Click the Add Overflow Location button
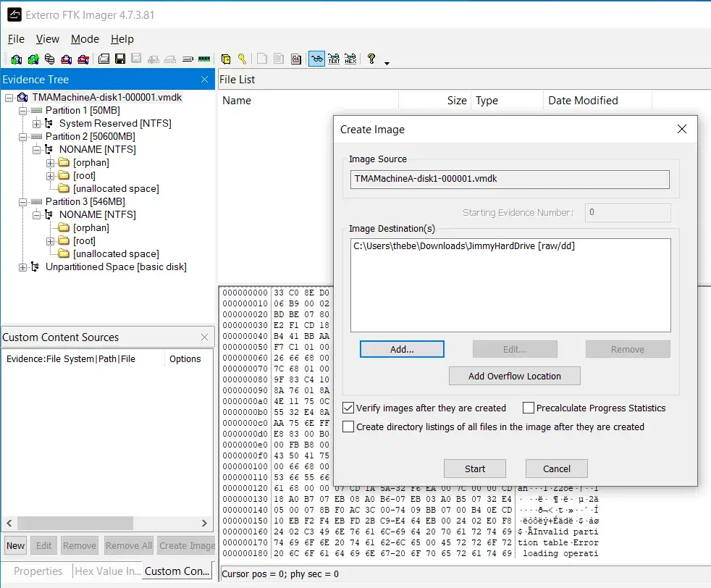Screen dimensions: 711x588 (514, 376)
